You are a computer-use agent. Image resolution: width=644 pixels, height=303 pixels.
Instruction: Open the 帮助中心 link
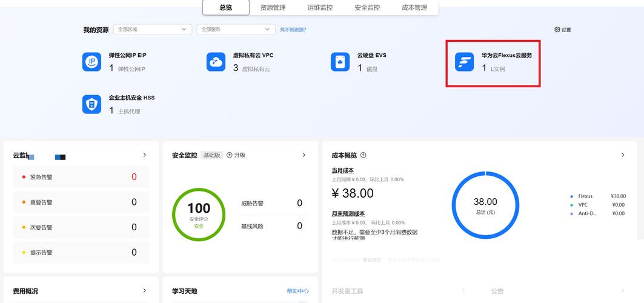click(x=298, y=291)
